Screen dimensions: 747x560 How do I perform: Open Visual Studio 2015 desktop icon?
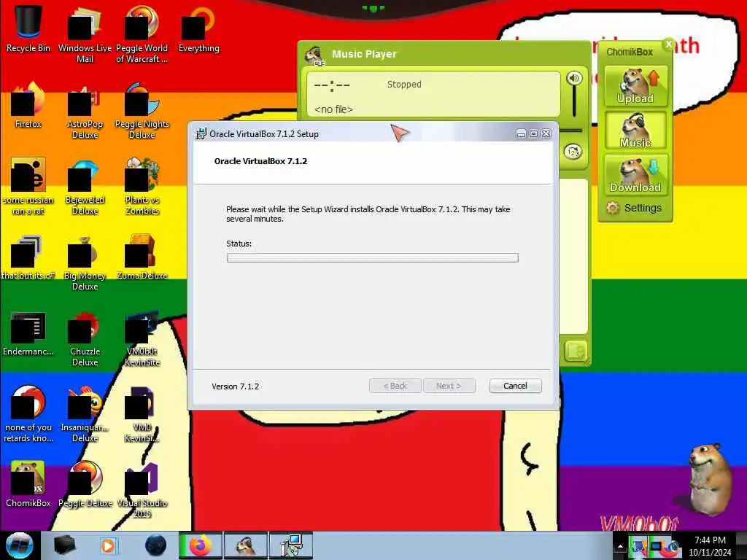click(142, 491)
